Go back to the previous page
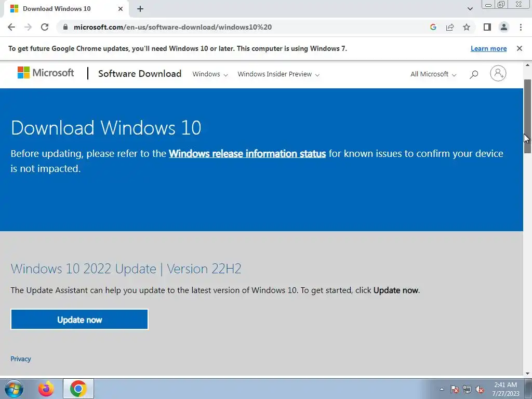Screen dimensions: 532x399 tap(11, 27)
